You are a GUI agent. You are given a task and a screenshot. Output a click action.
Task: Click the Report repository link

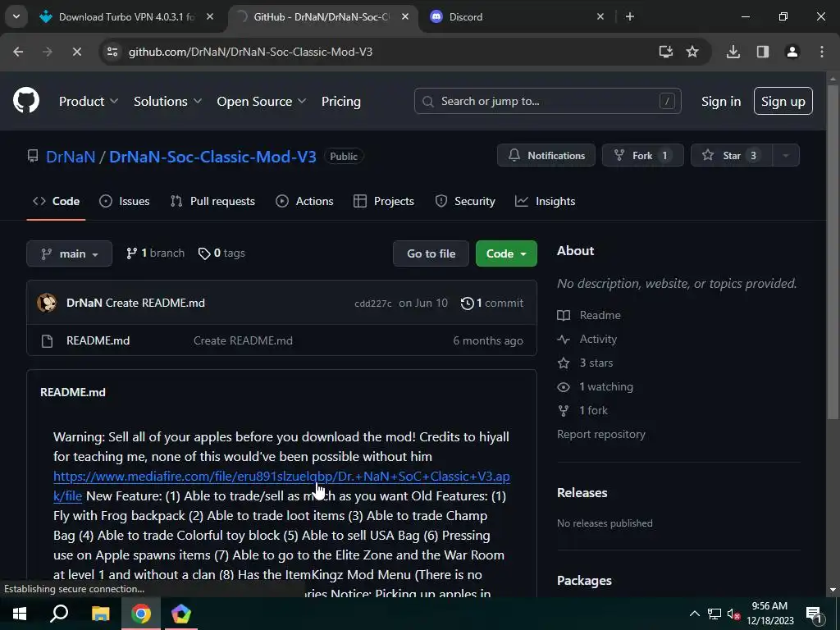pos(601,434)
